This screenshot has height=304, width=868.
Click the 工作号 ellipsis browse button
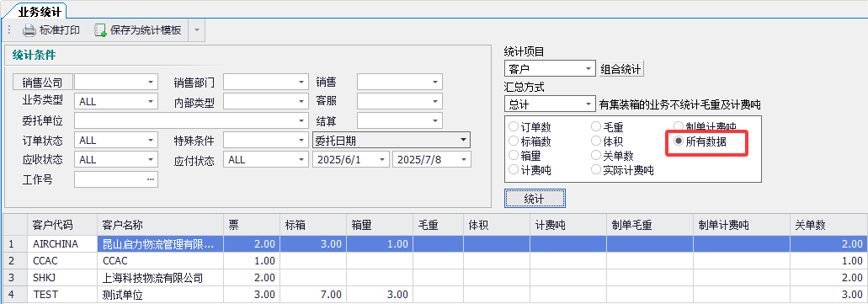151,179
